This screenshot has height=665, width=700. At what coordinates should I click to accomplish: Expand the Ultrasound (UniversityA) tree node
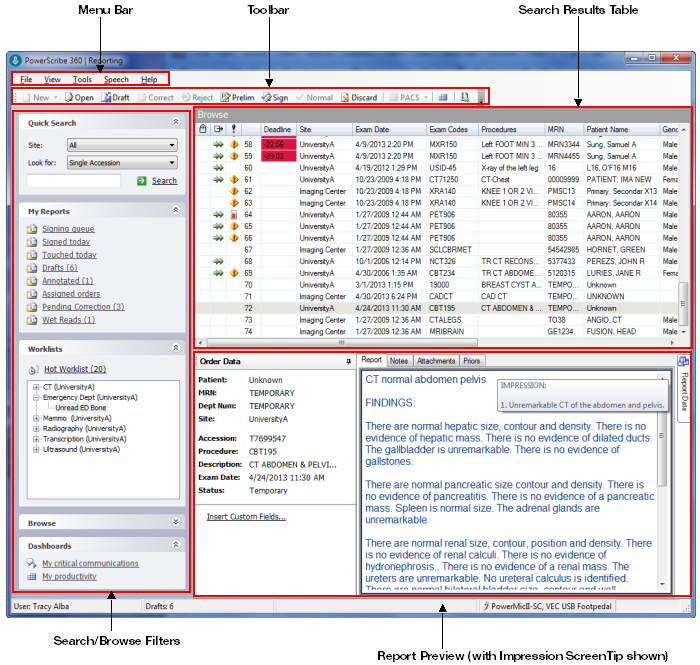[x=36, y=449]
